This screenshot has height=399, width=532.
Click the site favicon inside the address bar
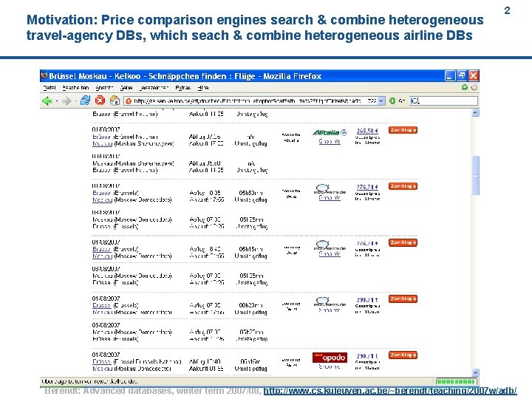point(129,100)
